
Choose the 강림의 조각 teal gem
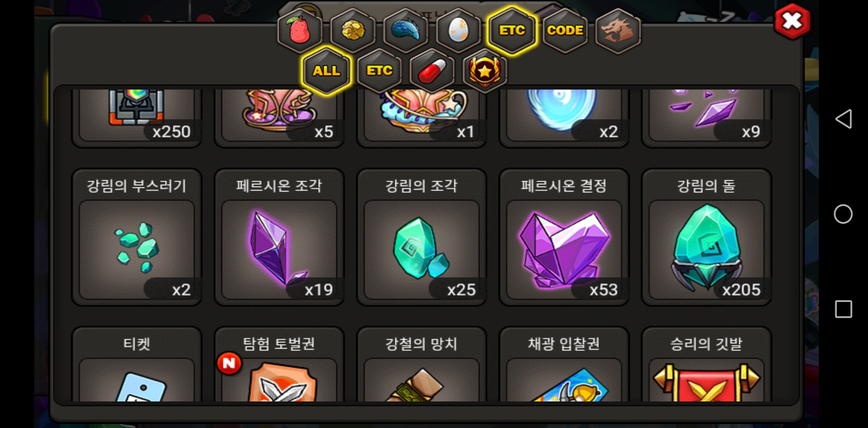[x=421, y=237]
